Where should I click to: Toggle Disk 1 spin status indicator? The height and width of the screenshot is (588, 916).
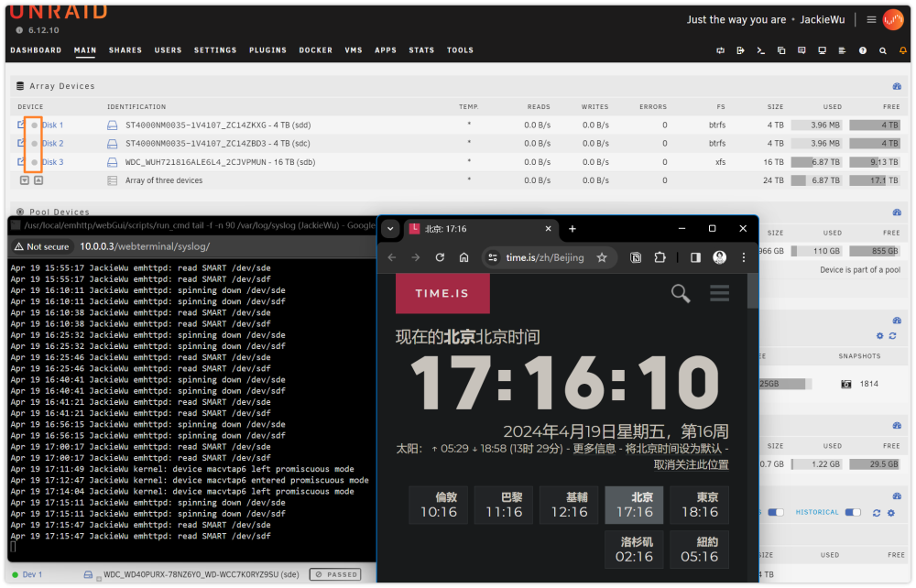pyautogui.click(x=35, y=125)
